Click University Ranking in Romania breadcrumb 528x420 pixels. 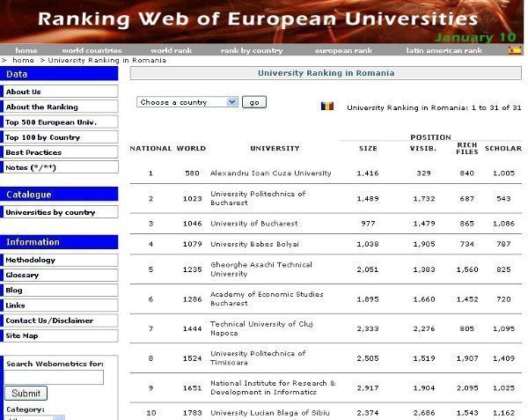(107, 60)
